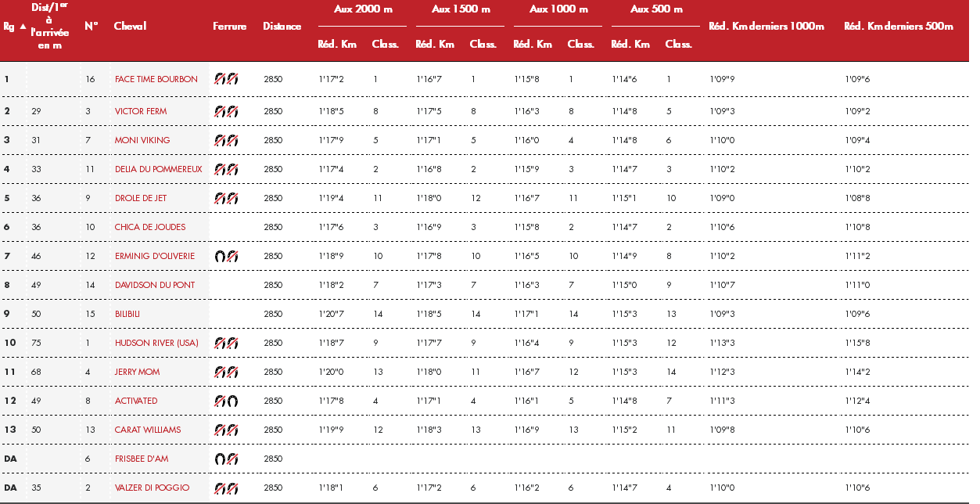980x504 pixels.
Task: Open the CARAT WILLIAMS horse link
Action: 148,430
